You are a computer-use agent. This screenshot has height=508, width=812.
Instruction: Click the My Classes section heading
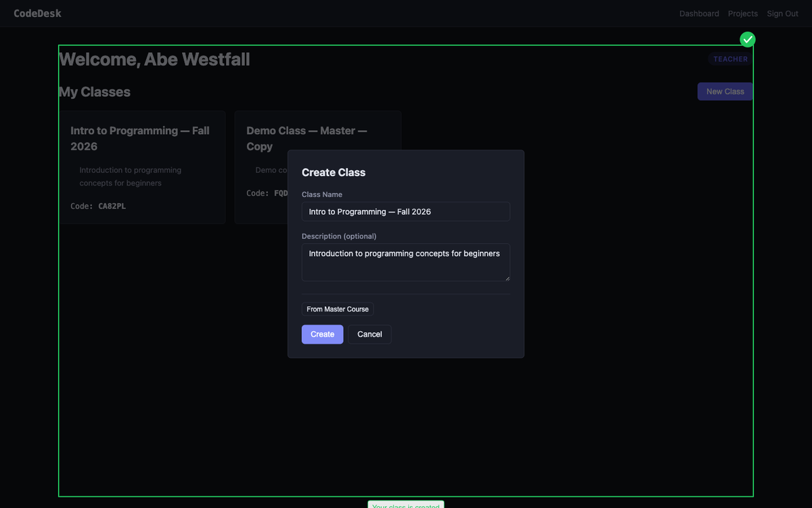click(95, 92)
